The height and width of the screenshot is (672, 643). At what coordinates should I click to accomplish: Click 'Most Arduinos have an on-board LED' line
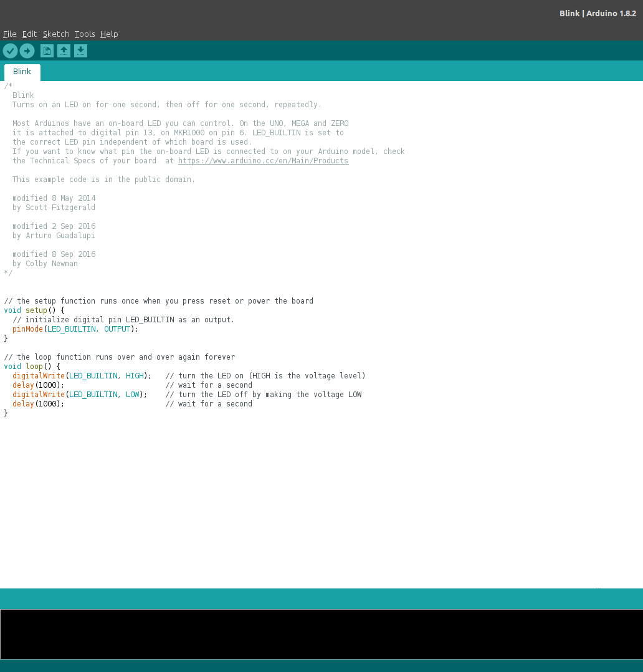click(180, 123)
